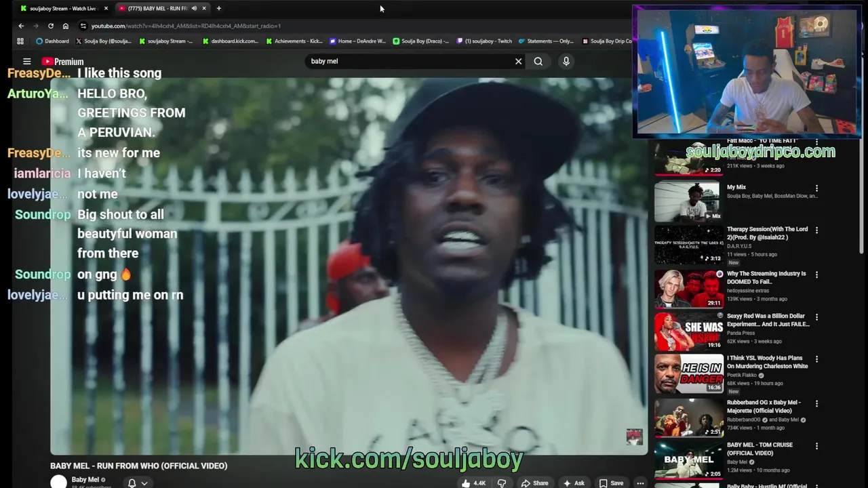868x488 pixels.
Task: Open Ask AI button below video
Action: pos(573,483)
